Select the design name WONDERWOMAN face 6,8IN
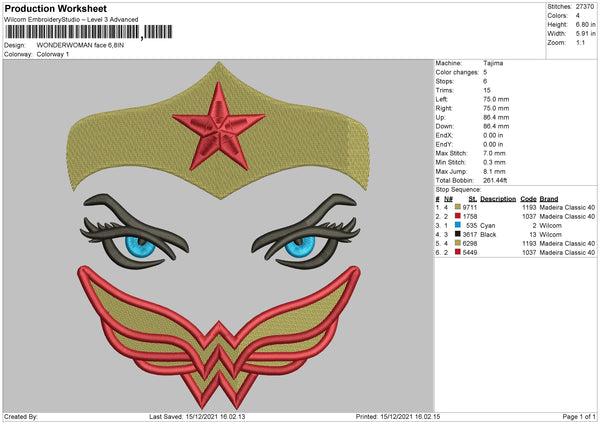Viewport: 600px width, 424px height. click(x=80, y=45)
